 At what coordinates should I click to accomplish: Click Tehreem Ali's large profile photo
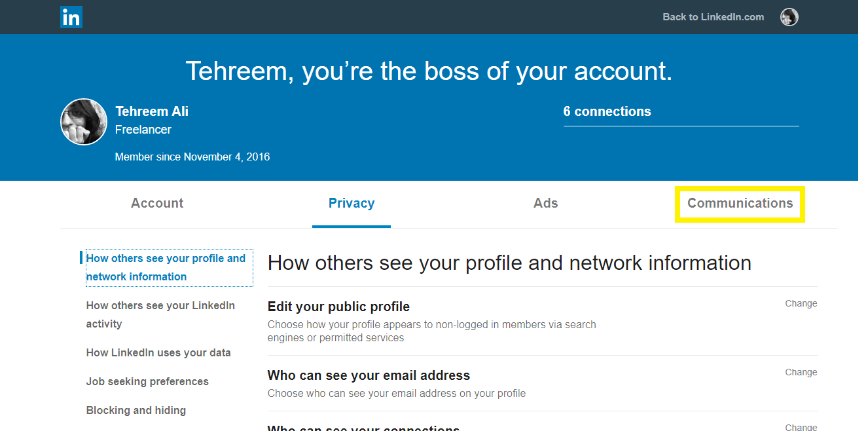coord(84,122)
